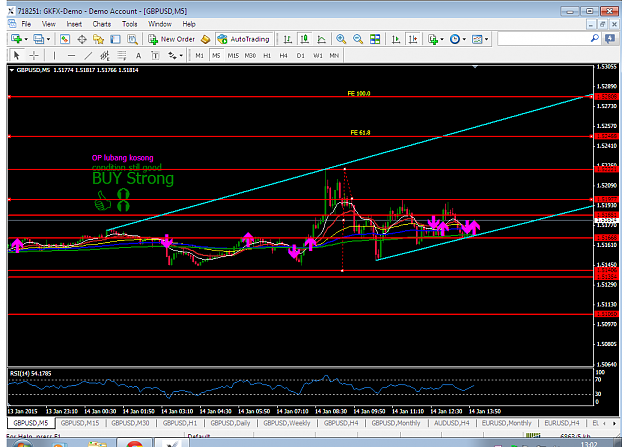Screen dimensions: 625x447
Task: Click the Templates icon
Action: tap(477, 39)
